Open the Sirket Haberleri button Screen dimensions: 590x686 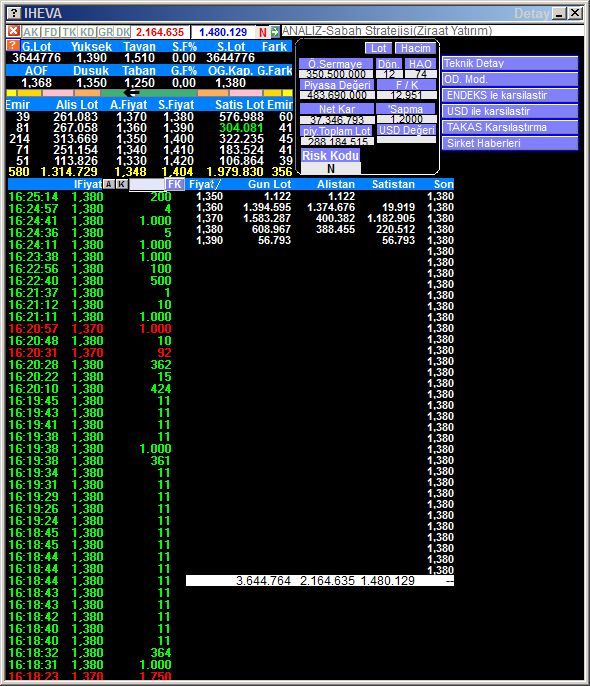[x=510, y=143]
